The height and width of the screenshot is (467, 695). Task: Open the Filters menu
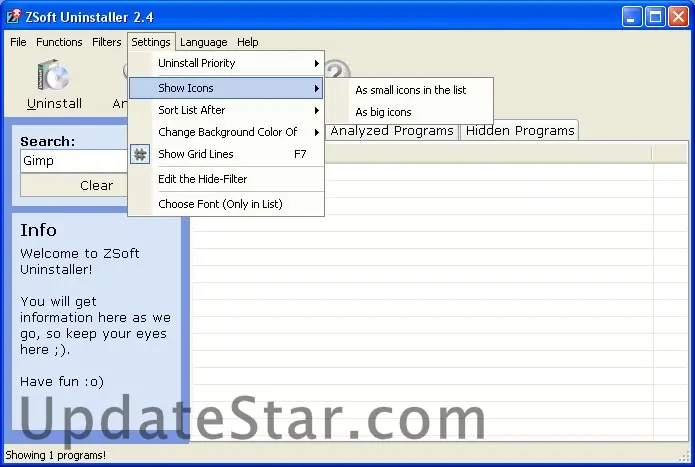[x=106, y=42]
